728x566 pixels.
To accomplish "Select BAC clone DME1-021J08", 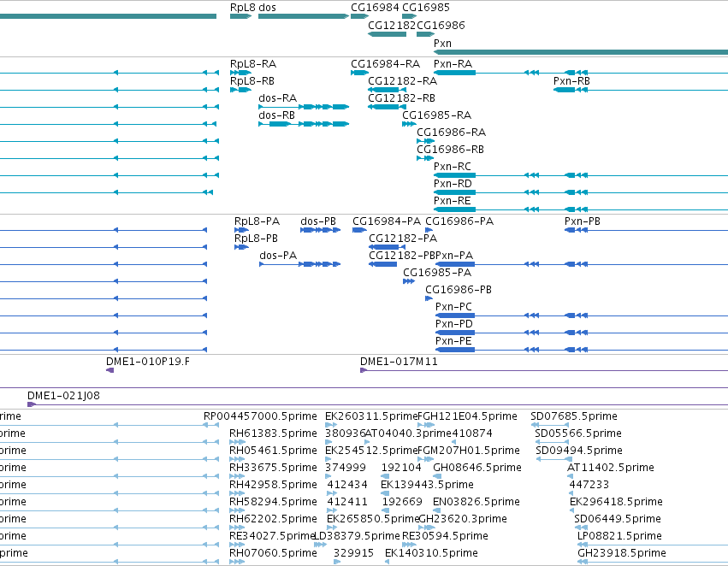I will [x=377, y=404].
